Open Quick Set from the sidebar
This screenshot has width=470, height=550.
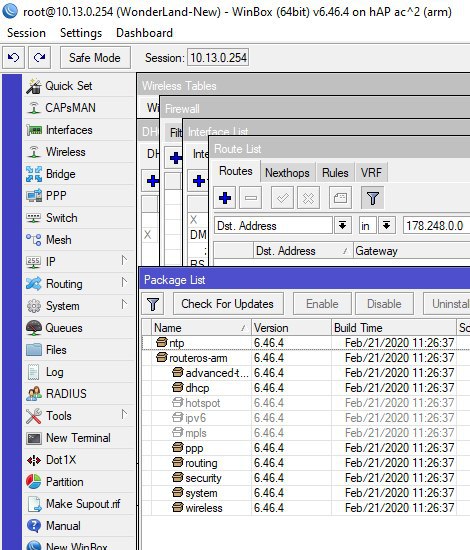click(79, 86)
